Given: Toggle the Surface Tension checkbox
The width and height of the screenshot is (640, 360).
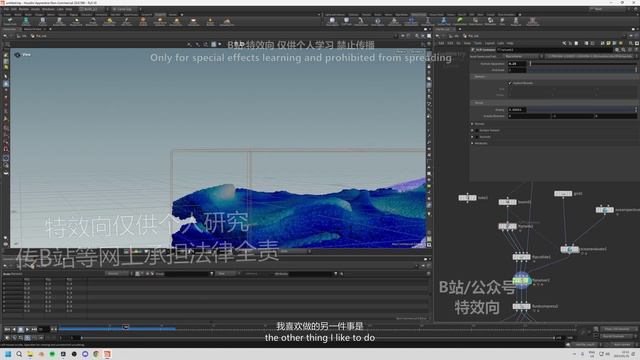Looking at the screenshot, I should click(x=477, y=130).
